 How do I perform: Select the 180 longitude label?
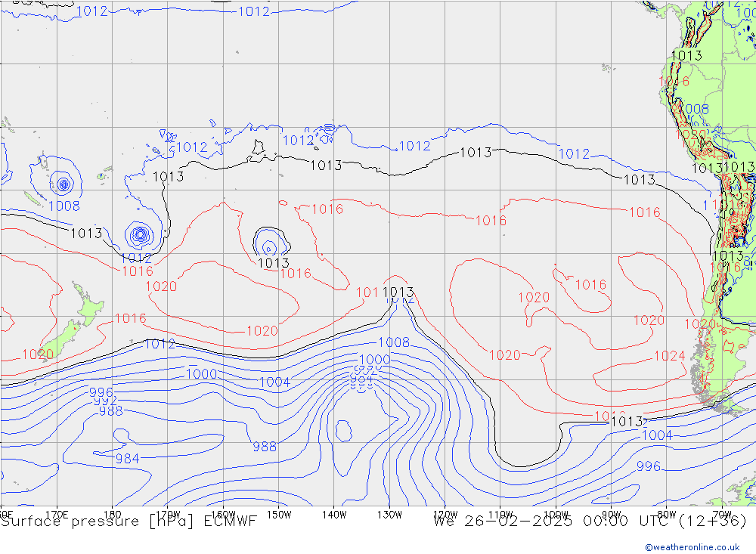pos(113,515)
